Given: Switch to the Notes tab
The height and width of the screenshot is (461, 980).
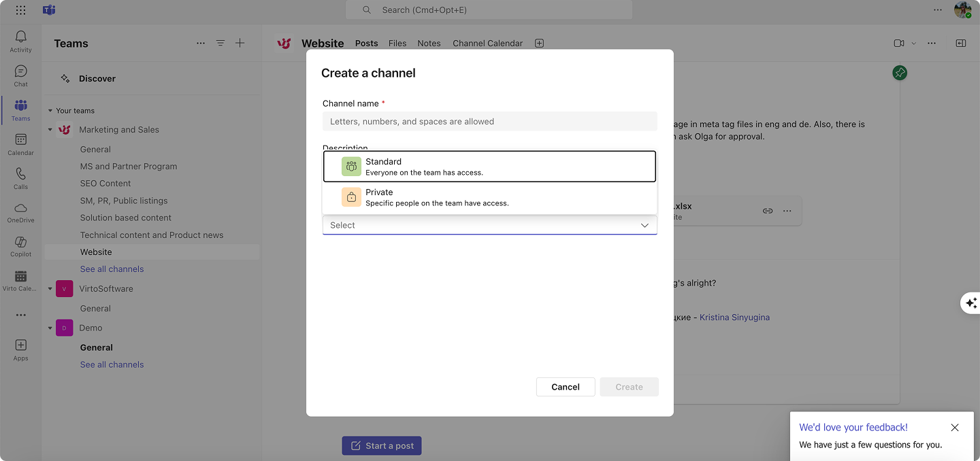Looking at the screenshot, I should click(x=429, y=43).
